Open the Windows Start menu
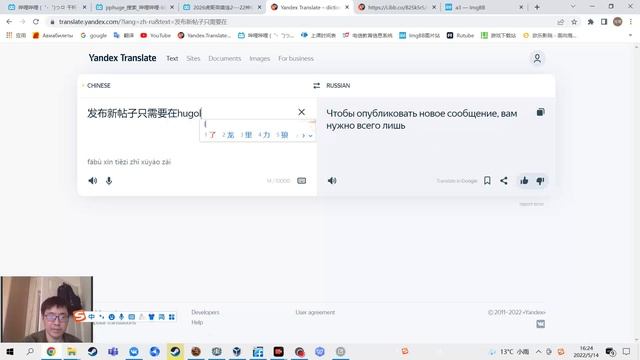 tap(9, 351)
